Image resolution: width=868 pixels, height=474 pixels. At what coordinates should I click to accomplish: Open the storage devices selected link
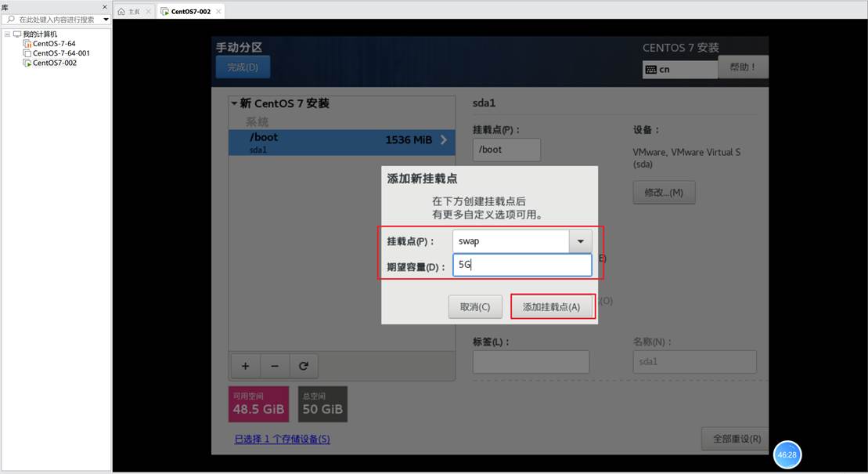pyautogui.click(x=283, y=439)
